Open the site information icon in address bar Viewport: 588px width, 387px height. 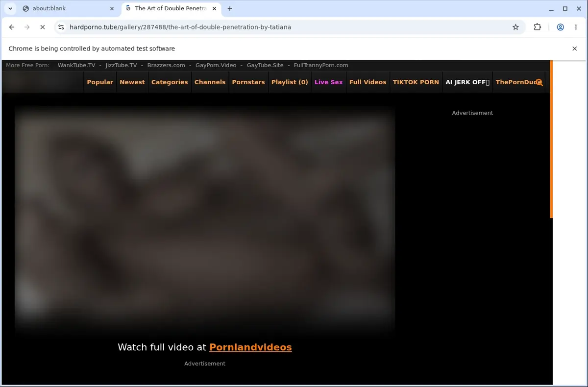[61, 27]
